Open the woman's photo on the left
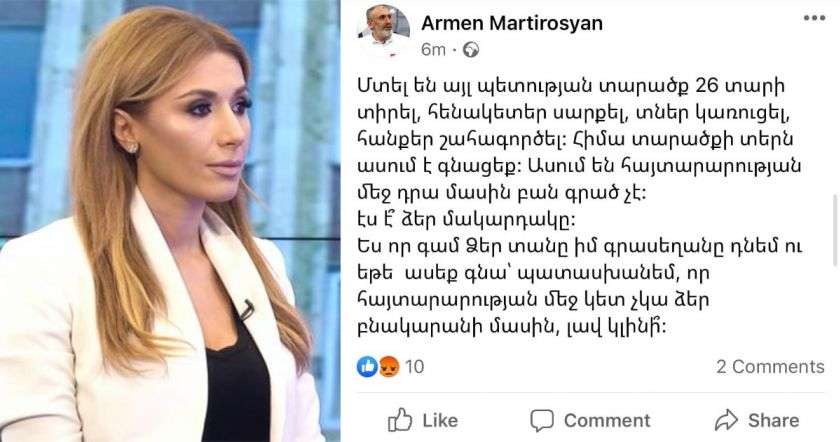 [x=170, y=221]
